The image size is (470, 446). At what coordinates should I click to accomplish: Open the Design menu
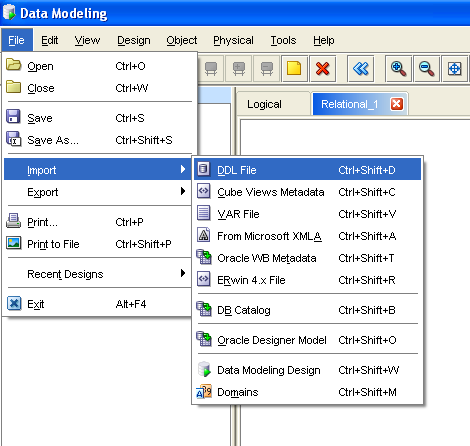tap(134, 40)
